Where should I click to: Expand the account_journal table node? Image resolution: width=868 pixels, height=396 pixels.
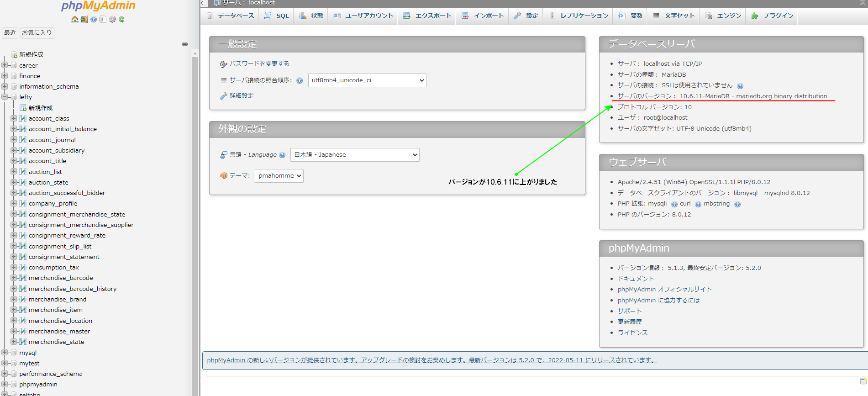(14, 140)
